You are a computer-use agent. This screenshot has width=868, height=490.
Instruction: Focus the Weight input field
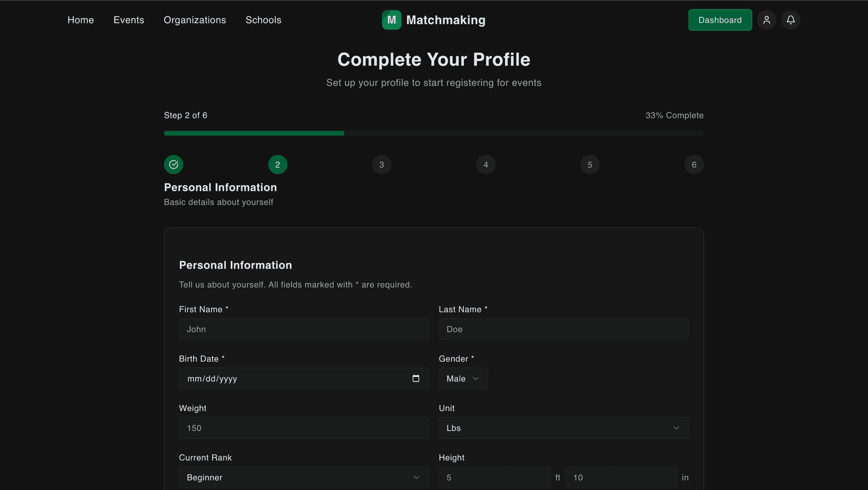304,428
